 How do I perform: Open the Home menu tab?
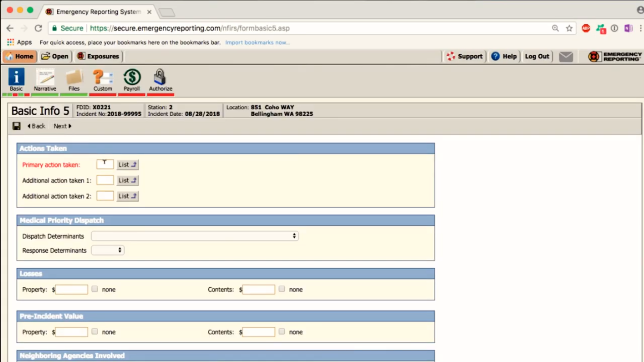(x=20, y=56)
